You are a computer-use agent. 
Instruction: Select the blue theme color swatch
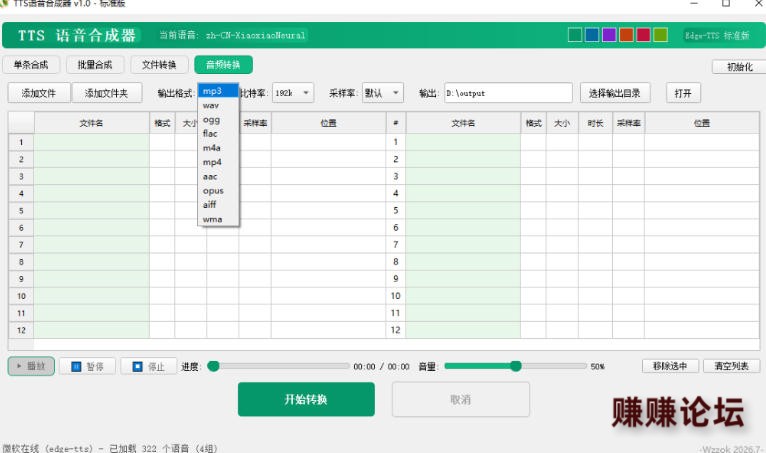click(x=592, y=35)
